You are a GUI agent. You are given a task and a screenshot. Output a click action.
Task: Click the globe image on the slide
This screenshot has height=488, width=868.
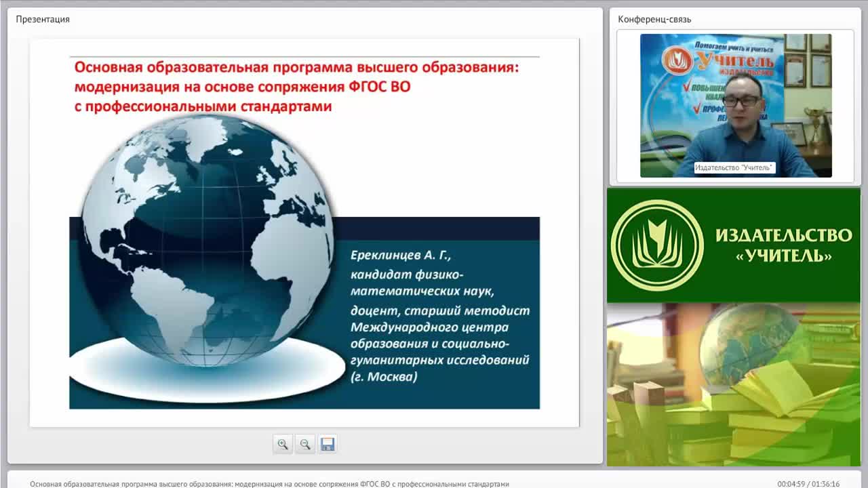[x=207, y=241]
